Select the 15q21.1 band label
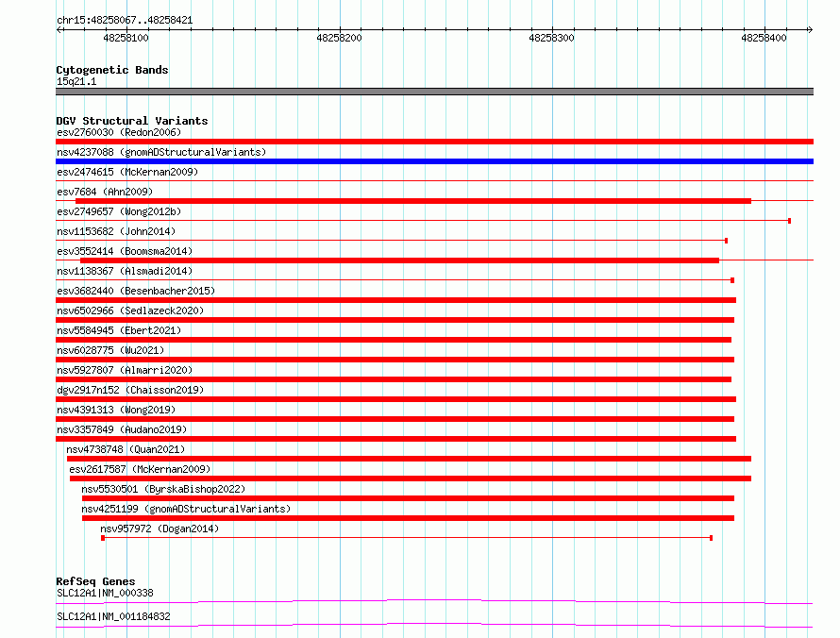The width and height of the screenshot is (840, 638). point(76,81)
